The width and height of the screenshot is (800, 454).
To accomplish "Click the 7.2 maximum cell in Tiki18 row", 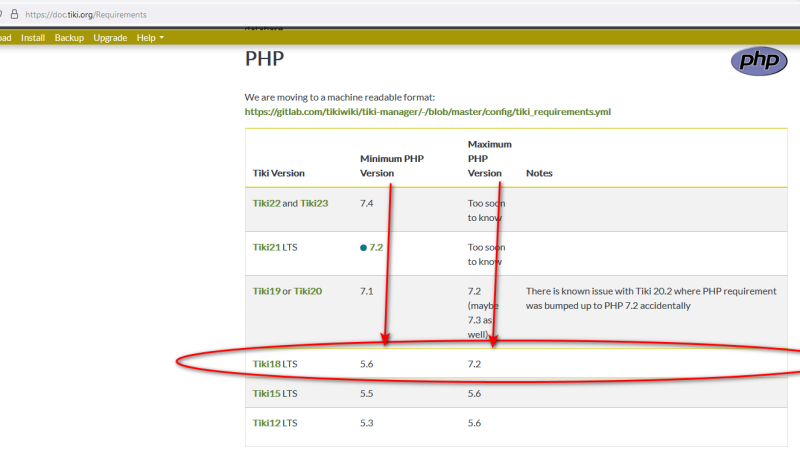I will (x=474, y=364).
